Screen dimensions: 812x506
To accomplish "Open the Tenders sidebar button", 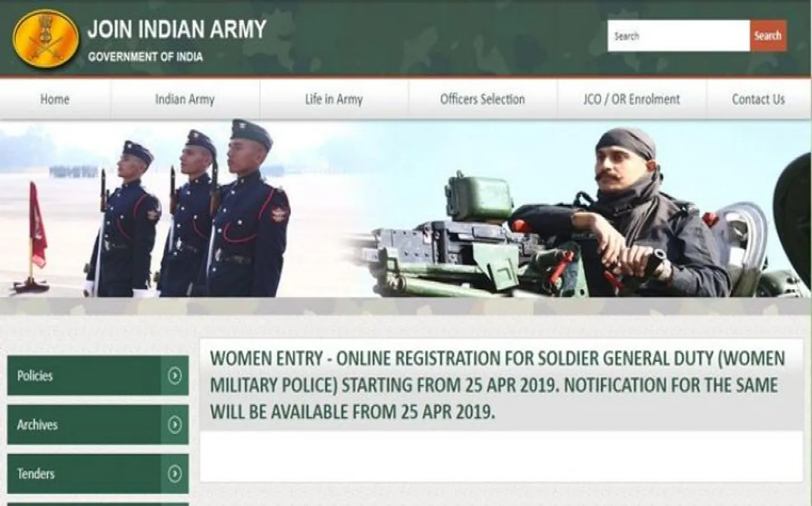I will coord(98,474).
